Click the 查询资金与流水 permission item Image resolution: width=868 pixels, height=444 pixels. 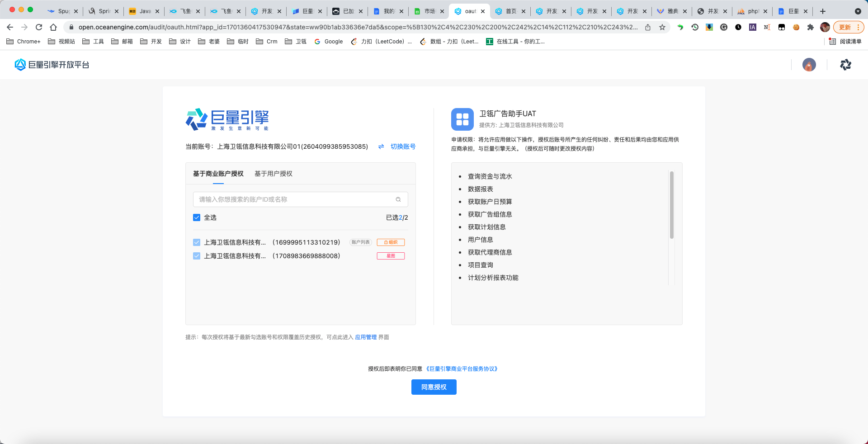click(490, 176)
